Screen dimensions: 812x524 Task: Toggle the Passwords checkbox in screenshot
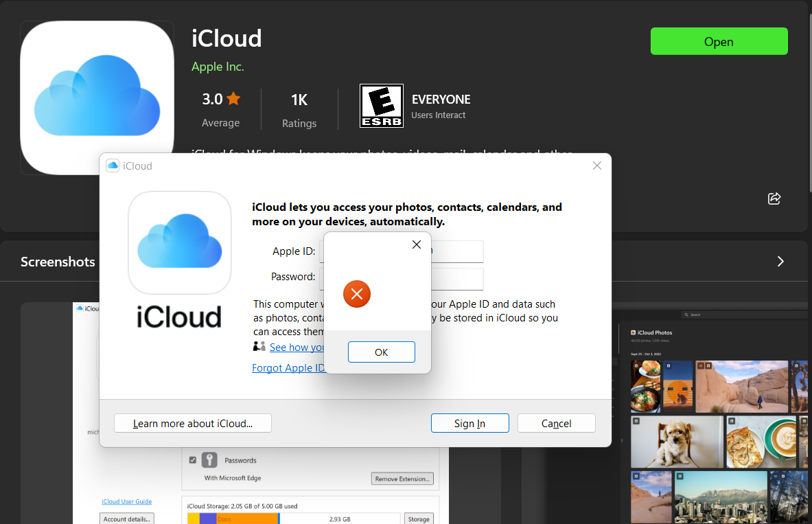[x=193, y=459]
